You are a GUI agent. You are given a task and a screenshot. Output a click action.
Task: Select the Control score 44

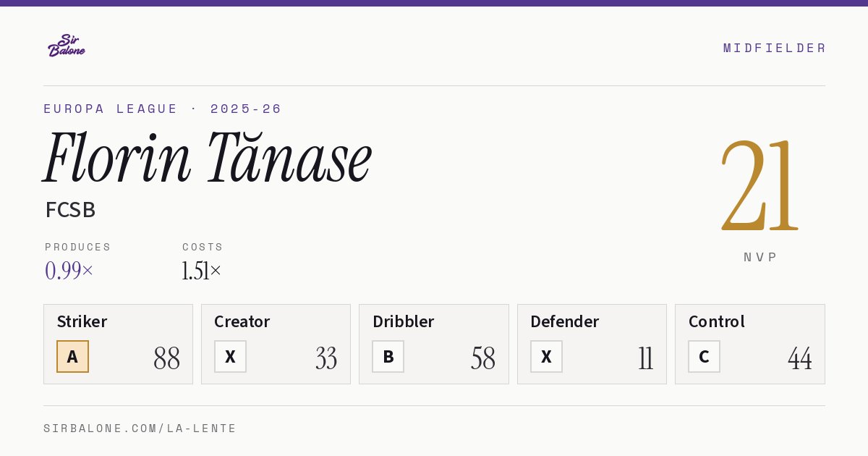[800, 358]
